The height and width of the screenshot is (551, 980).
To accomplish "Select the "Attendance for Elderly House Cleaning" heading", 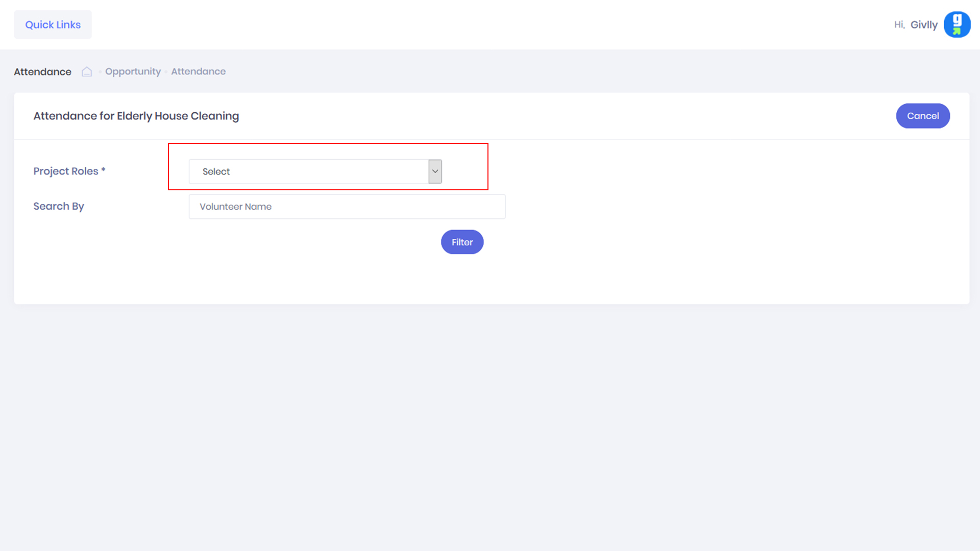I will click(136, 116).
